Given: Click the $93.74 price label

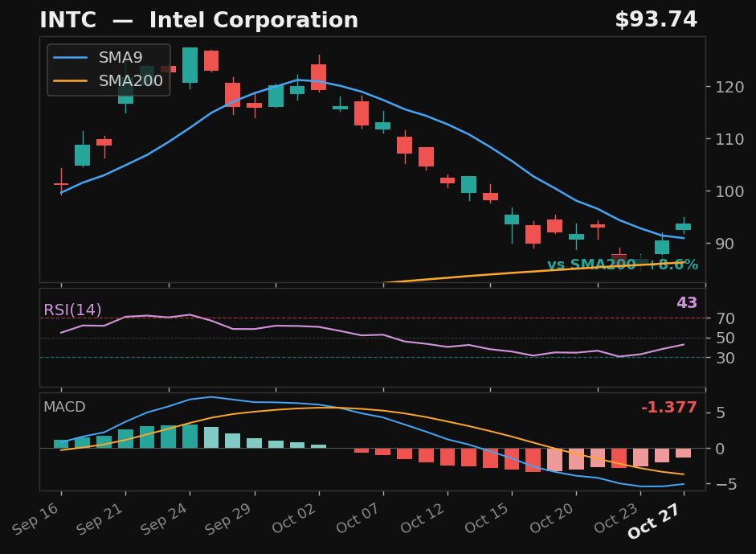Looking at the screenshot, I should 656,20.
